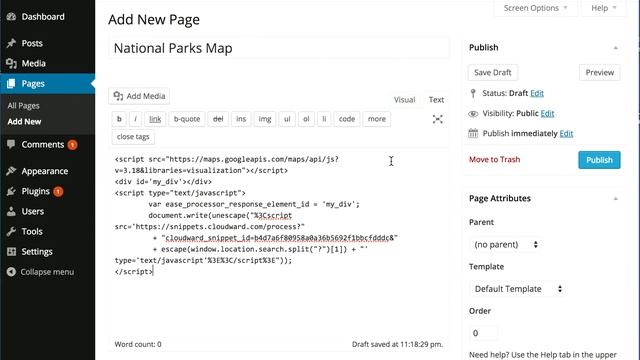Open the Screen Options dropdown
640x360 pixels.
(x=535, y=8)
